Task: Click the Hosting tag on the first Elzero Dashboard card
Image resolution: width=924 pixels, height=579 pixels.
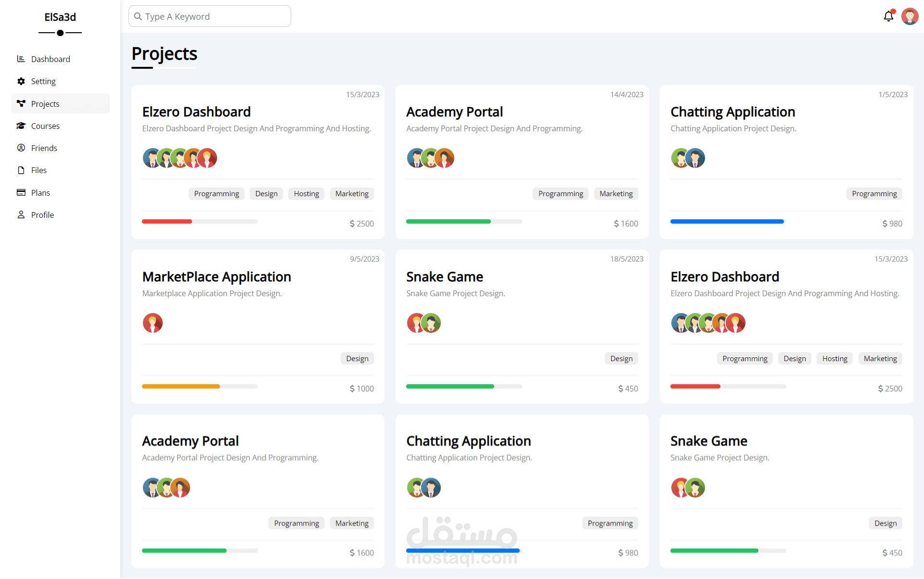Action: (x=306, y=194)
